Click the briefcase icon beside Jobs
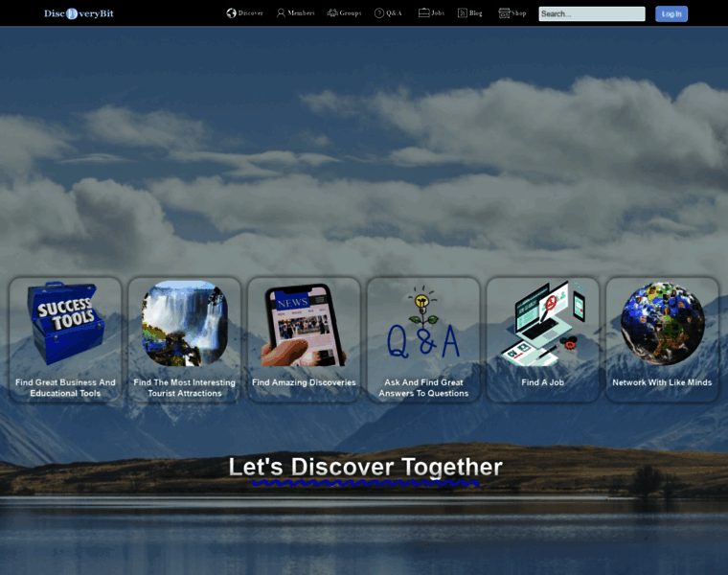 [424, 13]
